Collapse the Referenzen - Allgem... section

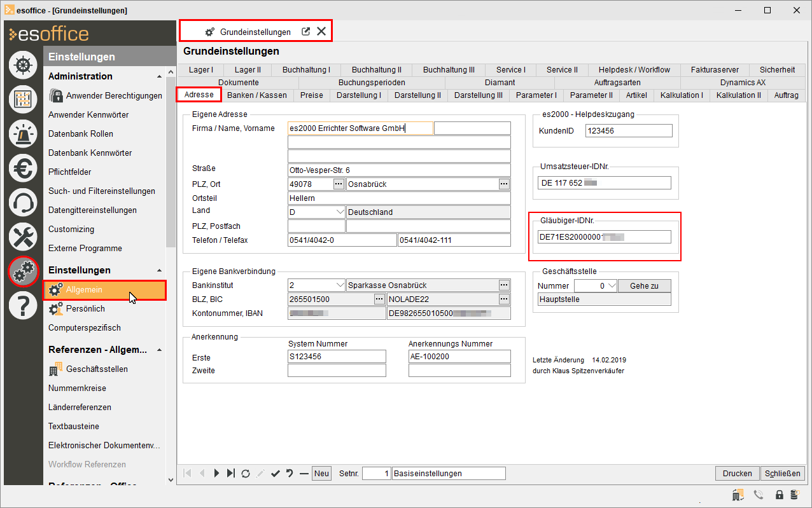[159, 350]
